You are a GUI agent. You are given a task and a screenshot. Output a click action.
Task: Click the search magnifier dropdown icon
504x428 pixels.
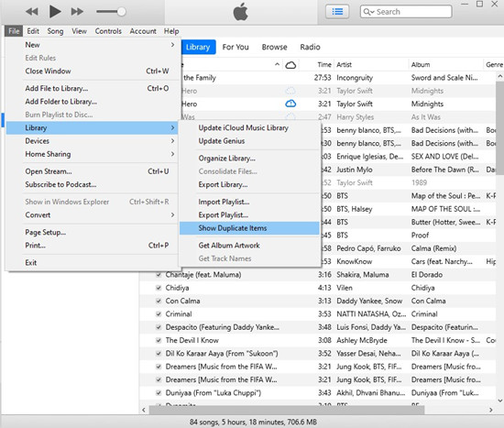pyautogui.click(x=368, y=12)
